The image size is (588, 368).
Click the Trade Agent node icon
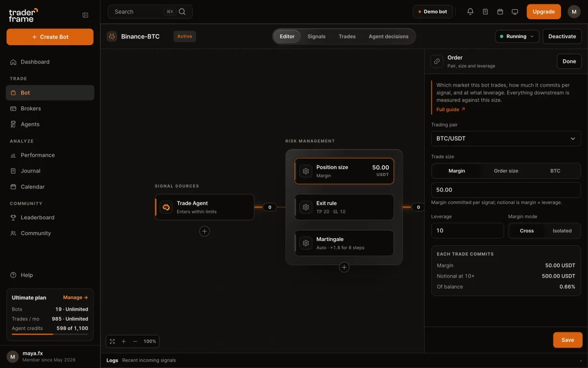pyautogui.click(x=166, y=207)
